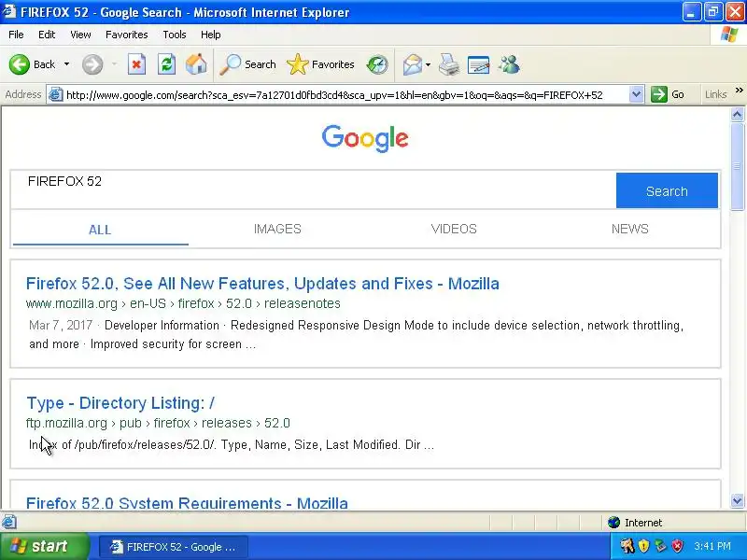Click the Mar 7, 2017 snippet text

coord(61,325)
